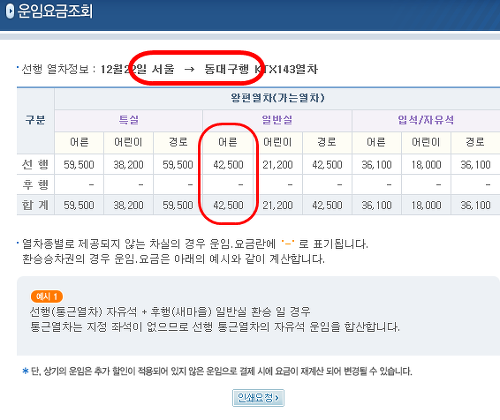The height and width of the screenshot is (420, 500).
Task: Click the 어른 column header under 특실
Action: click(x=79, y=142)
